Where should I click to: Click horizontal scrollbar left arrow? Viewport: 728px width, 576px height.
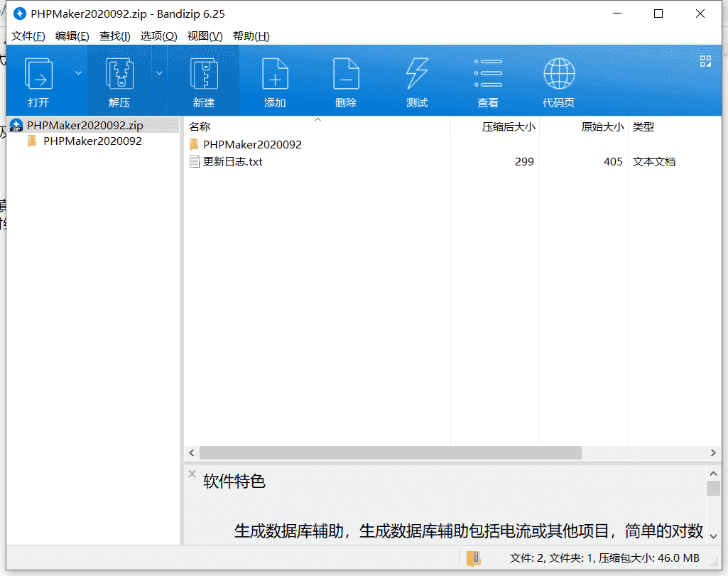point(192,452)
